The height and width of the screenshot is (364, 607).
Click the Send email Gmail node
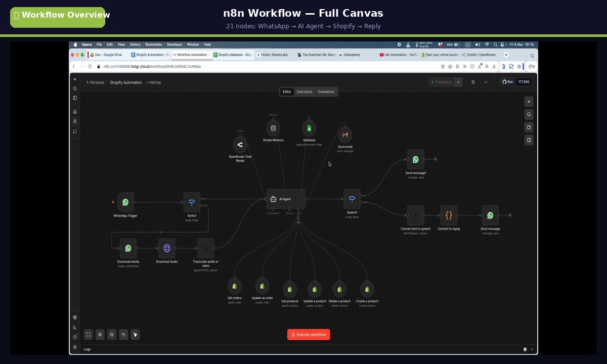pyautogui.click(x=345, y=135)
